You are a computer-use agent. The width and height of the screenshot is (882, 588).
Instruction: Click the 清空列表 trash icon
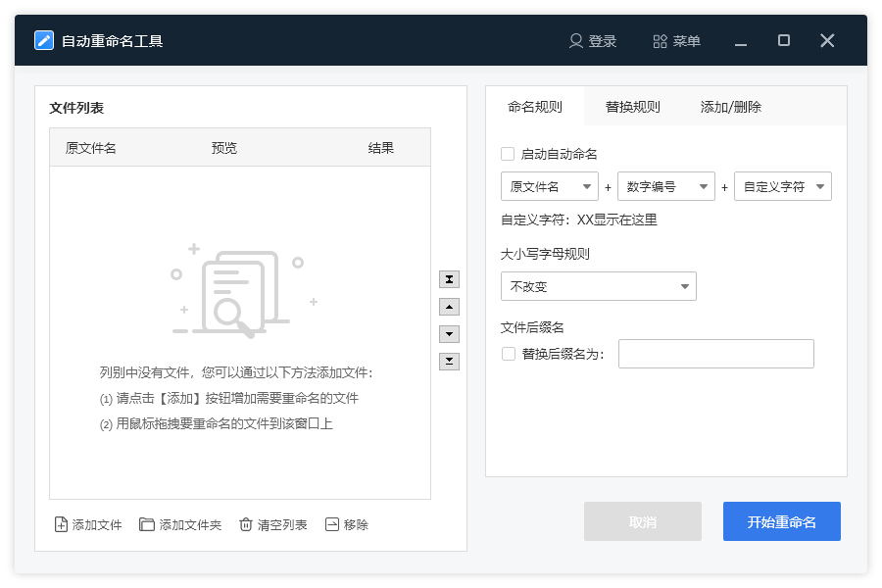pos(245,524)
